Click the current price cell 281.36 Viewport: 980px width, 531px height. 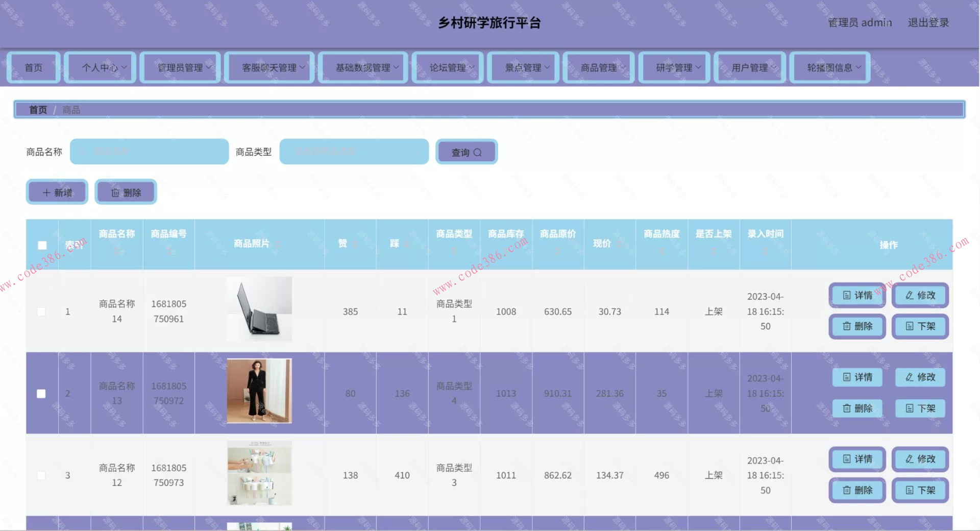click(x=610, y=394)
